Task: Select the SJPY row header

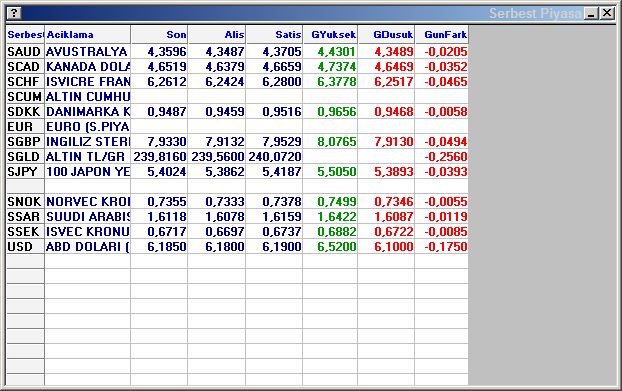Action: (25, 172)
